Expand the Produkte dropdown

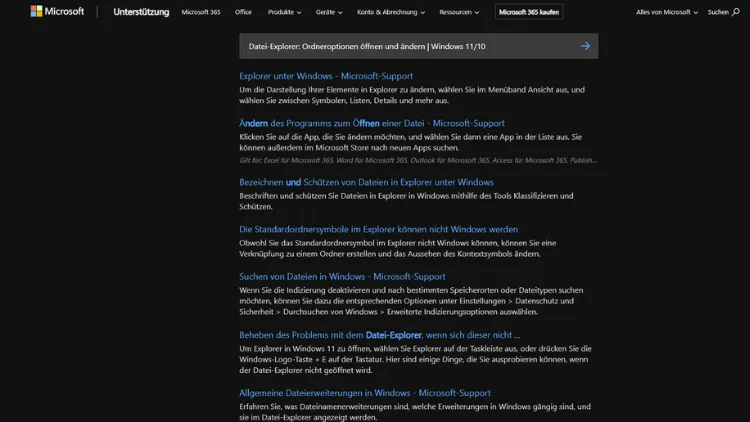tap(285, 12)
